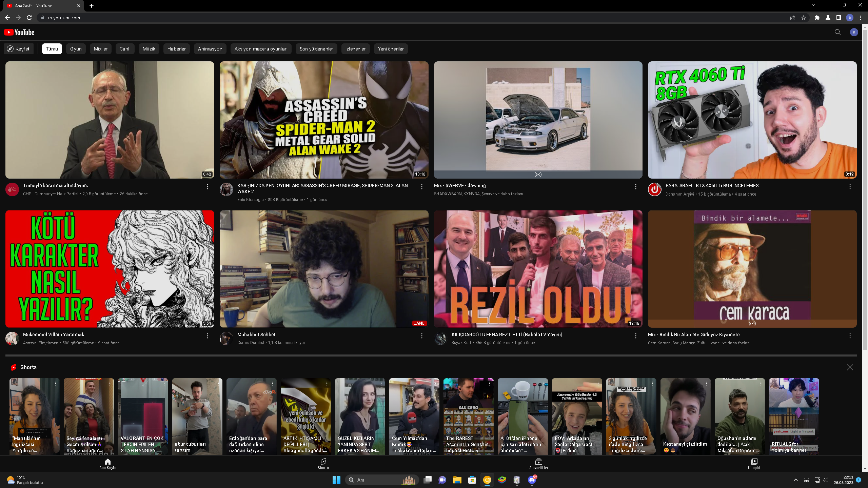The width and height of the screenshot is (868, 488).
Task: Open the abur cuburları tarttım short
Action: coord(197,416)
